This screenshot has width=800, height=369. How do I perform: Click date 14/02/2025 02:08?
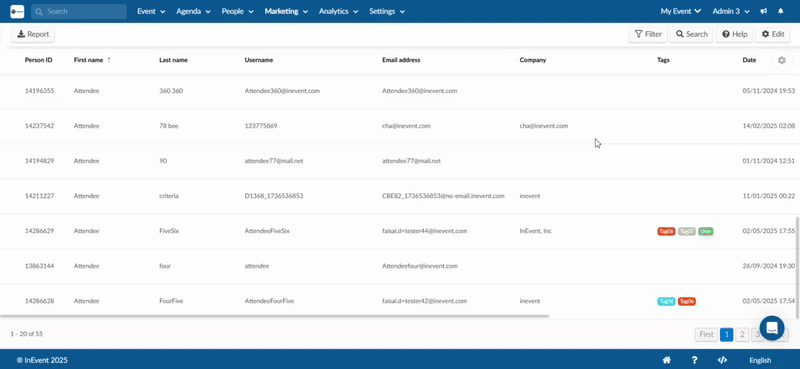point(768,126)
